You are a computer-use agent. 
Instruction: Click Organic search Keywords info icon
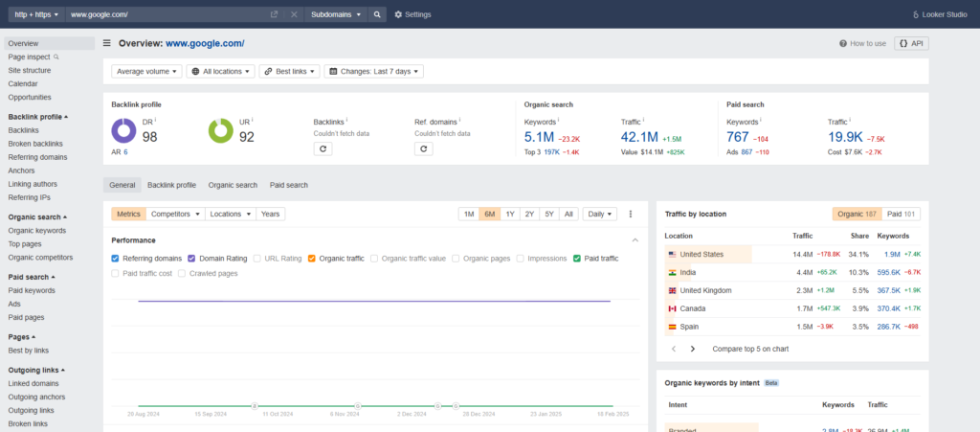(558, 120)
